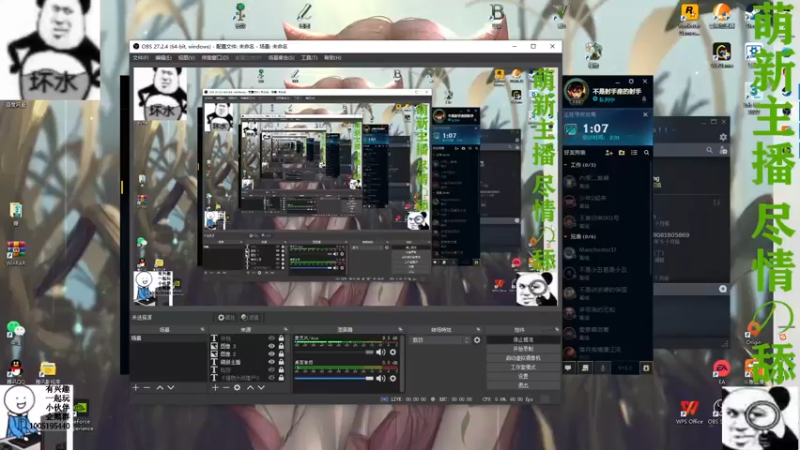Pop out Scenes dock panel icon
The width and height of the screenshot is (800, 450).
203,330
